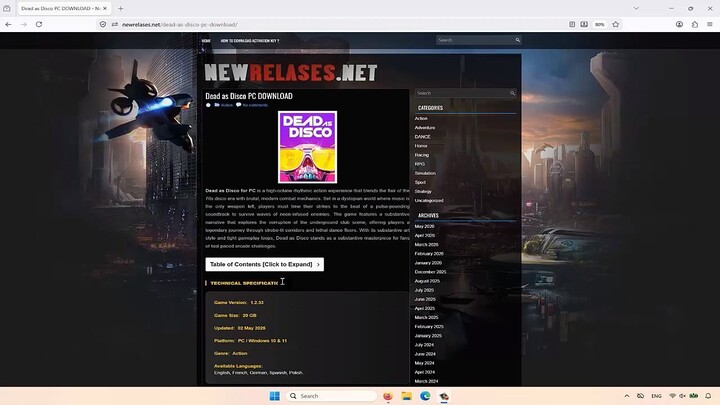This screenshot has width=720, height=405.
Task: Open the Racing category
Action: point(422,155)
